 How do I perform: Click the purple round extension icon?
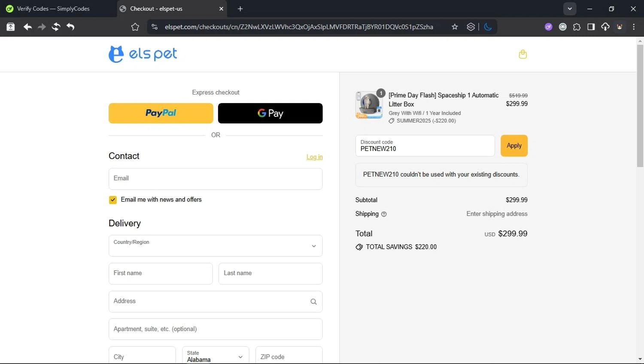(549, 27)
